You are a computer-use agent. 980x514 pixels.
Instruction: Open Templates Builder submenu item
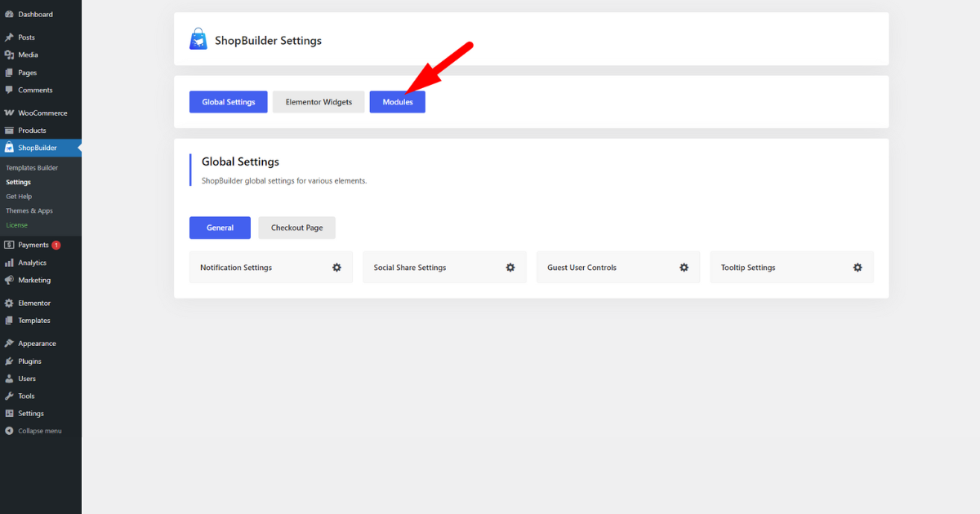(32, 168)
